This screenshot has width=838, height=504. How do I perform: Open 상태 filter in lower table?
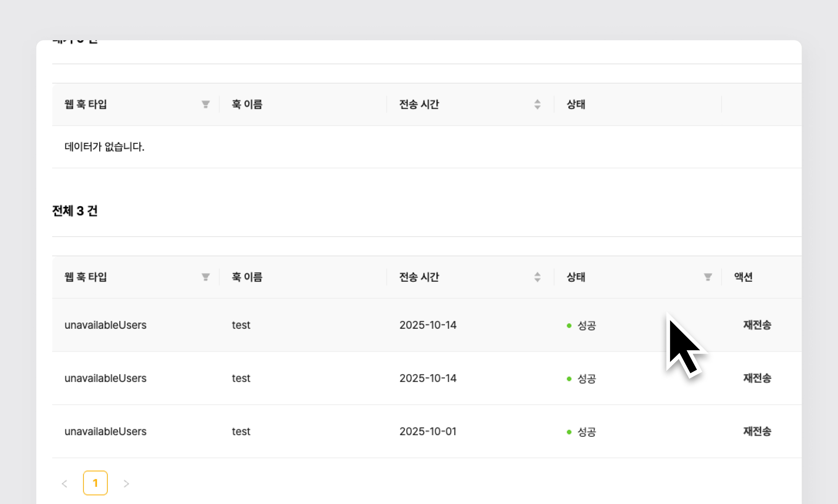pyautogui.click(x=708, y=277)
